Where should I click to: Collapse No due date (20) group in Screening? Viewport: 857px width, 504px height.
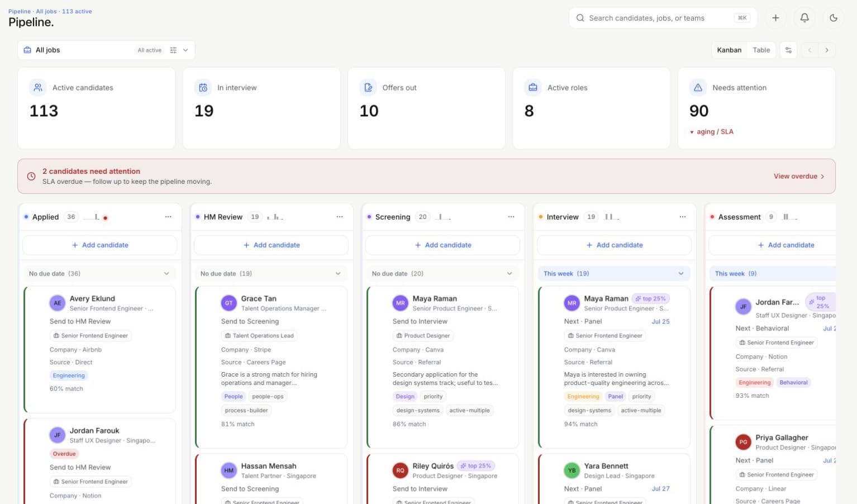443,274
